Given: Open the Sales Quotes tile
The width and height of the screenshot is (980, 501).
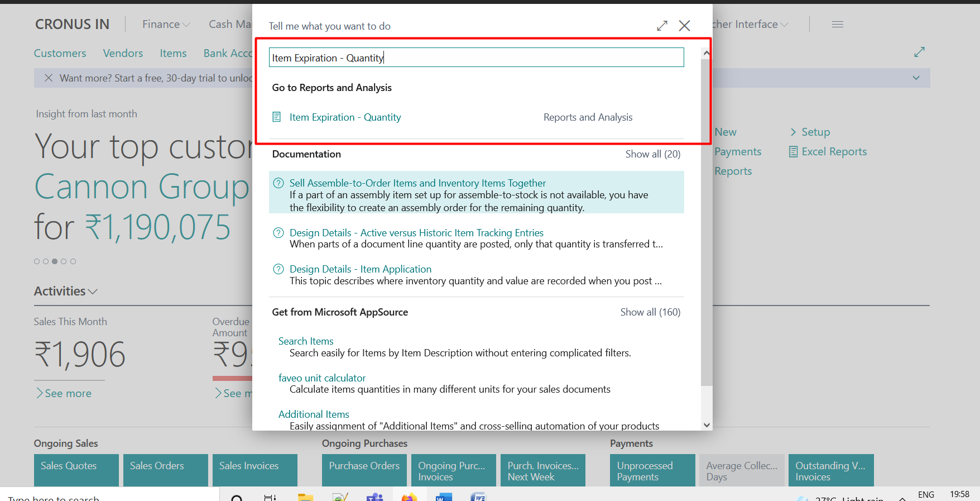Looking at the screenshot, I should [x=76, y=470].
